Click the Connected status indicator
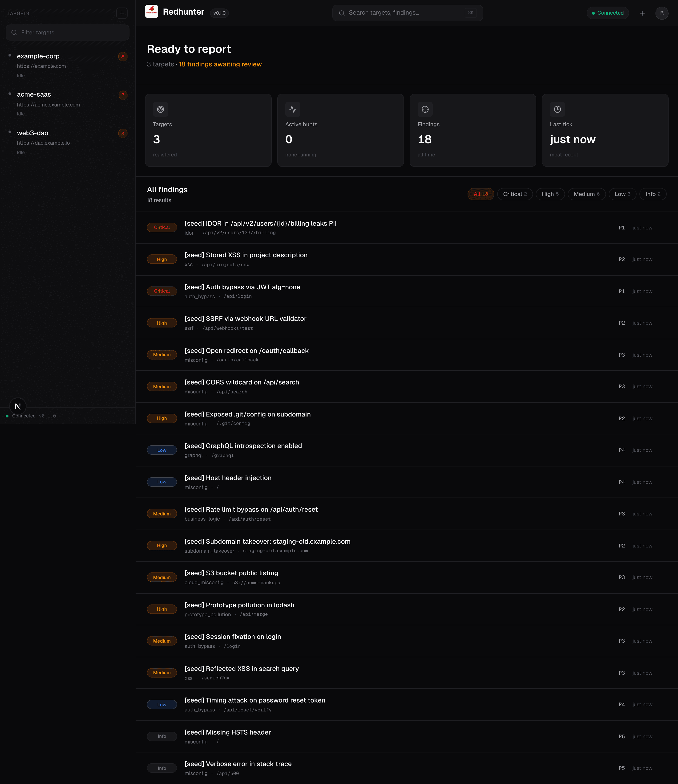Screen dimensions: 678x784 click(608, 13)
